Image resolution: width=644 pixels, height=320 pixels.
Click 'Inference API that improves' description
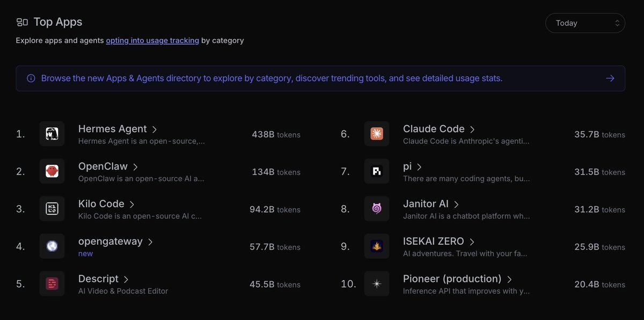(466, 292)
